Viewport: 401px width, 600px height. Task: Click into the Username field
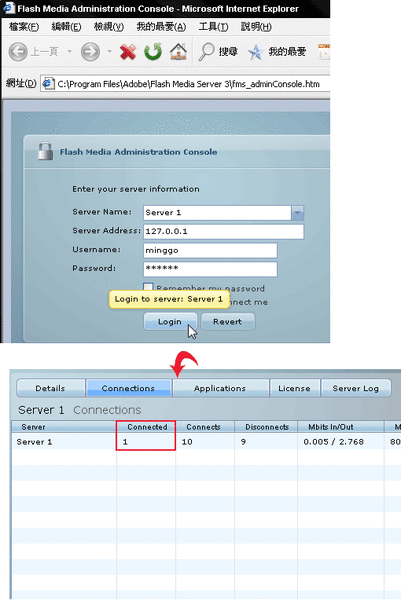click(x=210, y=250)
